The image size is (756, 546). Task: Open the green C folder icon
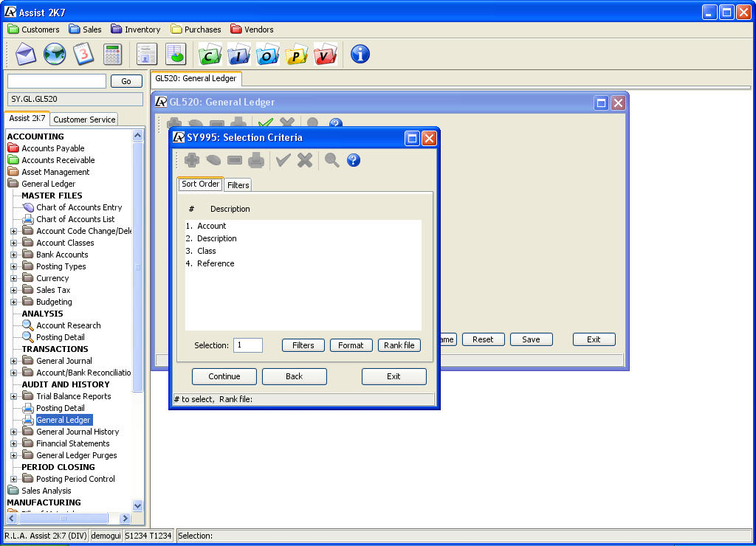pyautogui.click(x=210, y=54)
